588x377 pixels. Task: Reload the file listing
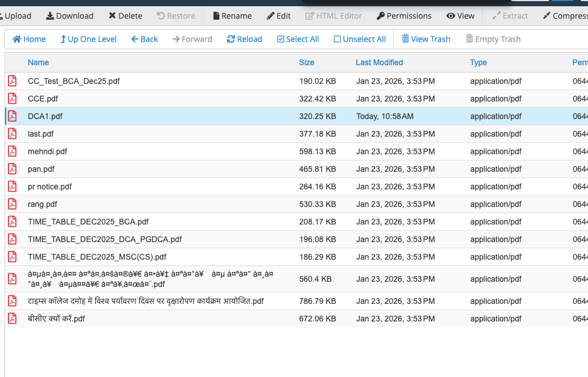click(244, 39)
